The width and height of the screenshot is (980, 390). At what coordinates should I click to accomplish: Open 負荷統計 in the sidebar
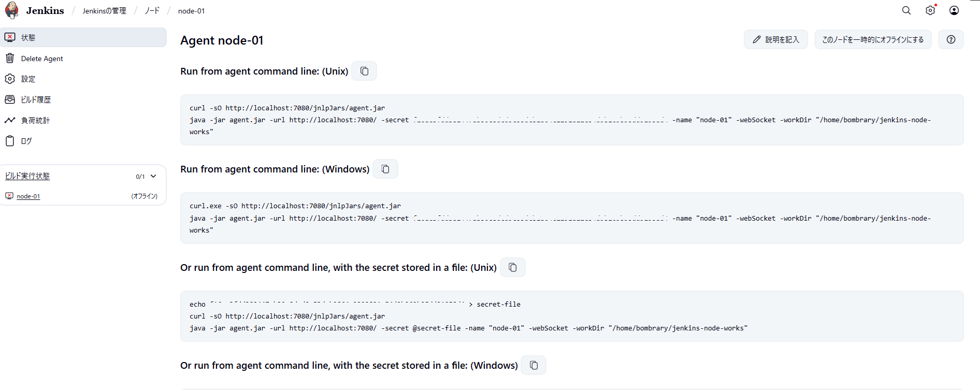(x=35, y=120)
